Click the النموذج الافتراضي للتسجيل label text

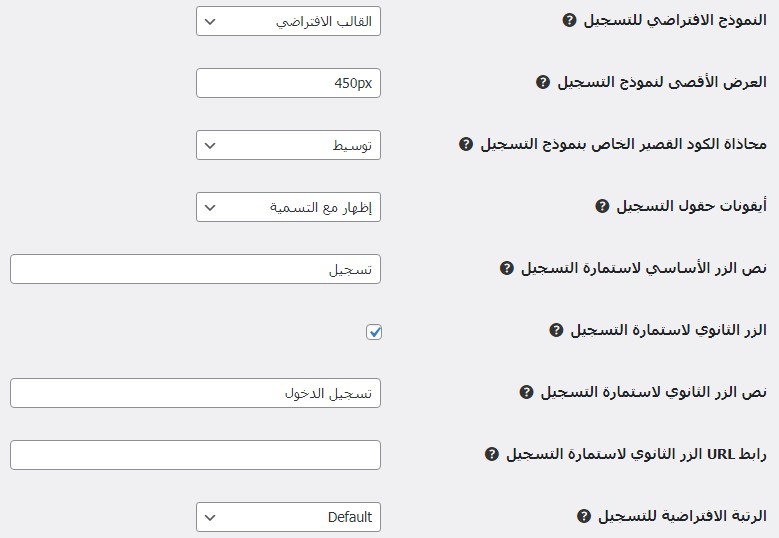coord(674,20)
